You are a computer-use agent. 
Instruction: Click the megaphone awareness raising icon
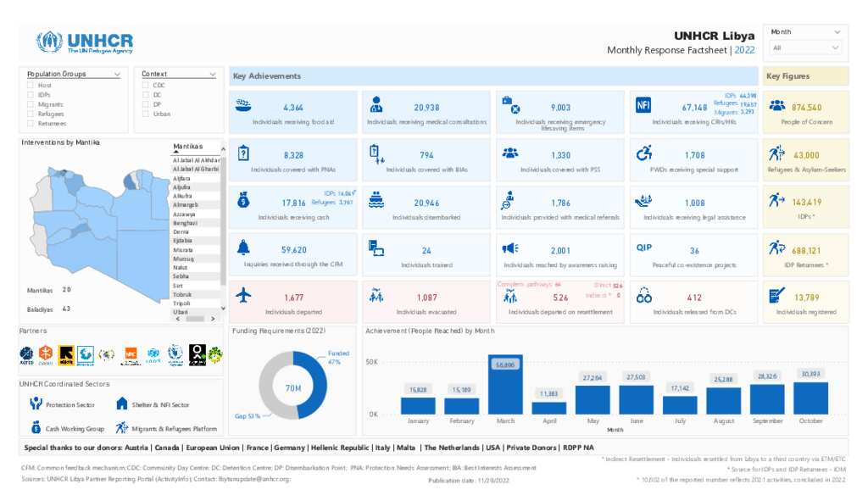point(510,248)
